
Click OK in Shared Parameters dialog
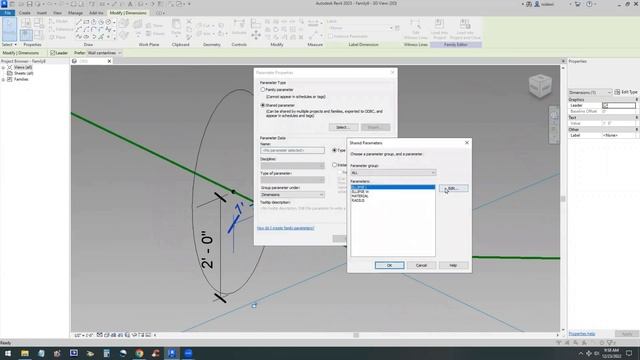click(x=389, y=265)
